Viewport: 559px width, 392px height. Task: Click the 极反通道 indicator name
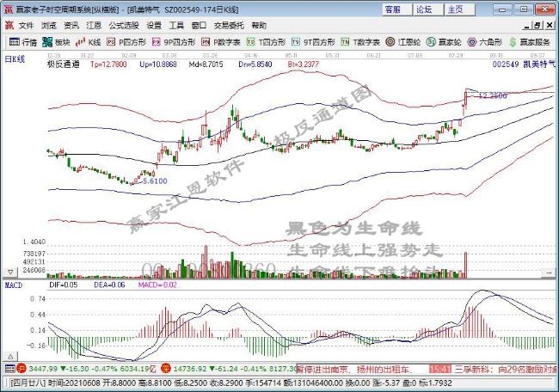64,64
